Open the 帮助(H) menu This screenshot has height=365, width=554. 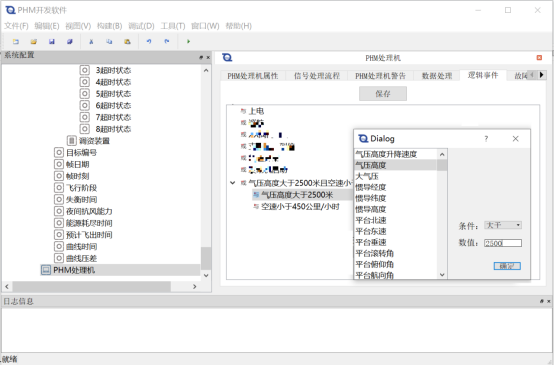238,26
